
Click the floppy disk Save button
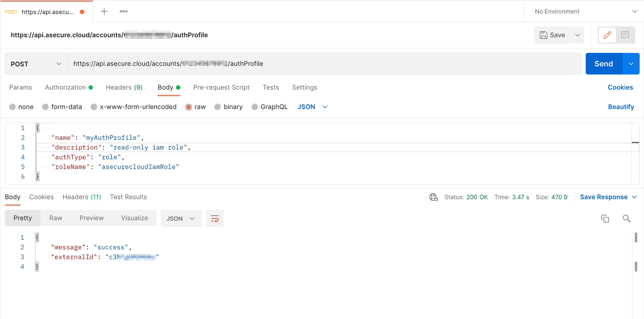pos(552,35)
